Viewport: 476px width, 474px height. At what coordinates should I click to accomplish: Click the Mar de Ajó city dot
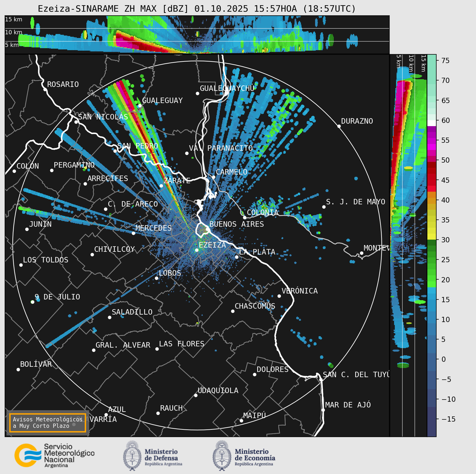point(323,410)
